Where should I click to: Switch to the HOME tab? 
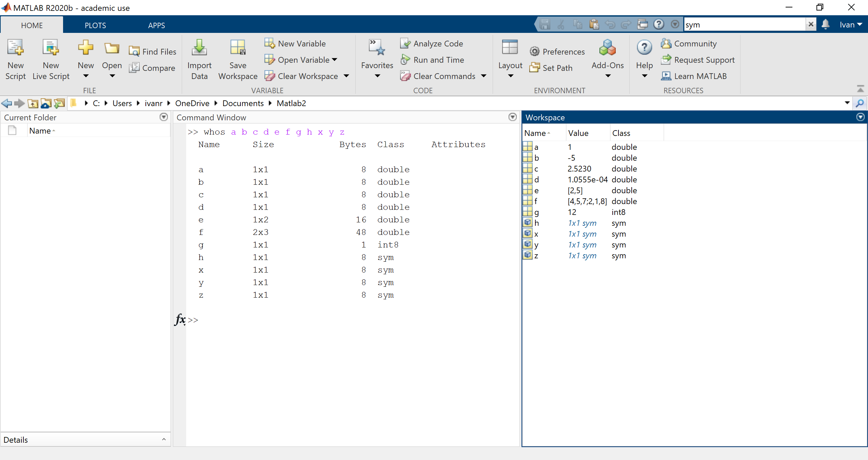pyautogui.click(x=32, y=25)
